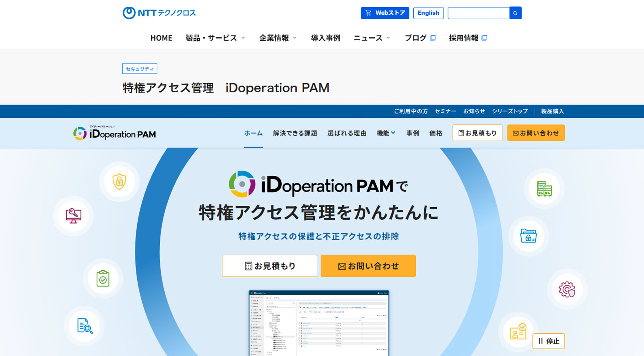Open 導入事例 navigation item

click(326, 38)
